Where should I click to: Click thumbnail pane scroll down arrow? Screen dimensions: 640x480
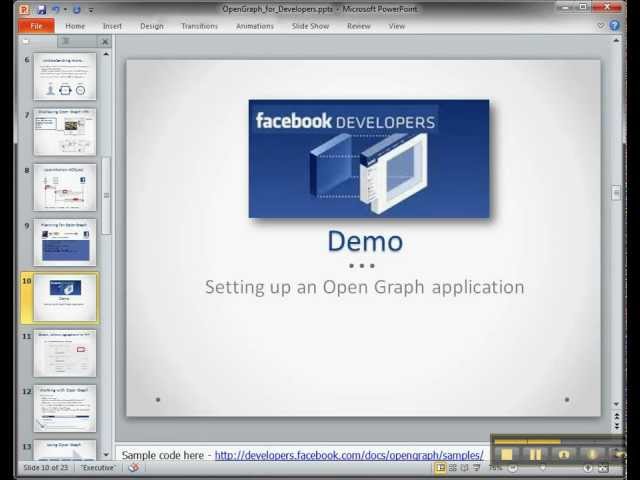106,454
